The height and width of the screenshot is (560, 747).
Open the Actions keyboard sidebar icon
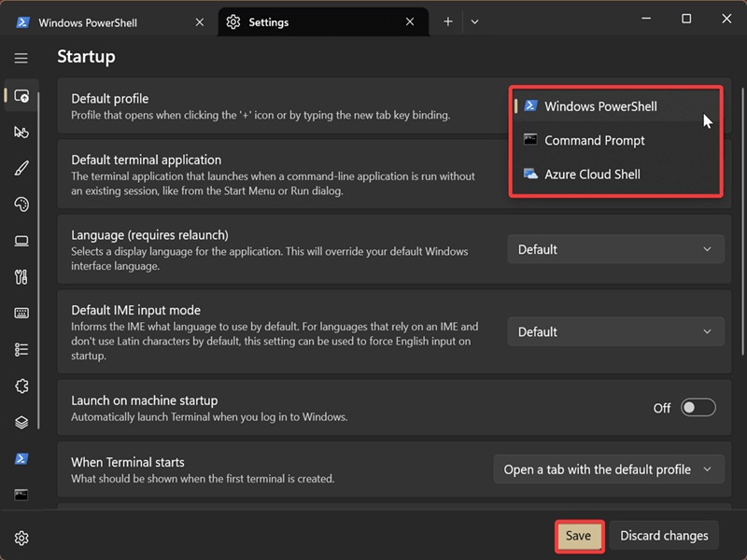(21, 314)
